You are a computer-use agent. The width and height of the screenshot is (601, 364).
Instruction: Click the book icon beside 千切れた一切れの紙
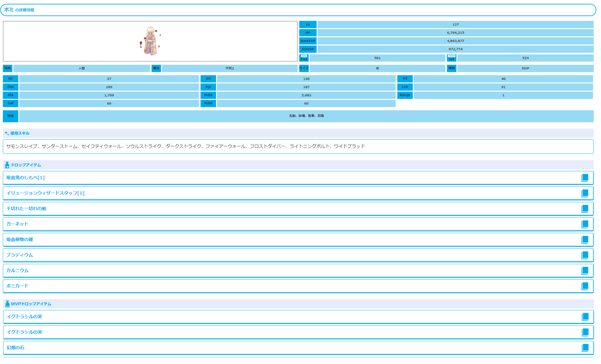point(585,209)
